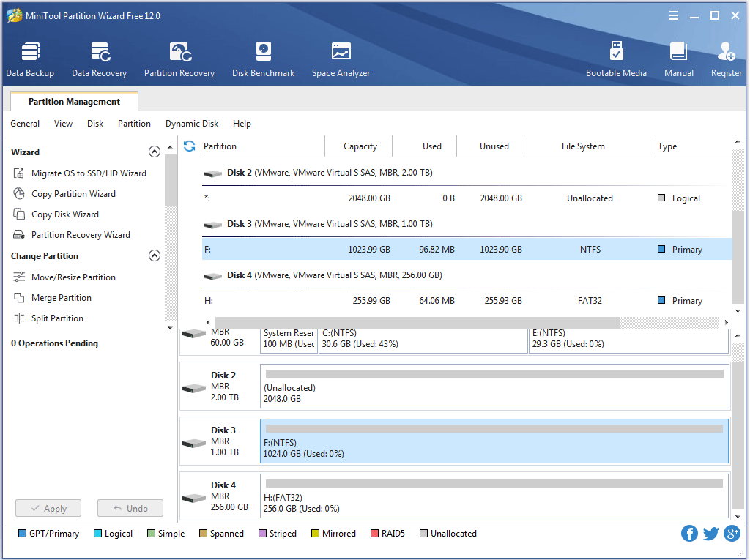Click MiniTool app logo in title bar
Viewport: 750px width, 560px height.
tap(15, 15)
